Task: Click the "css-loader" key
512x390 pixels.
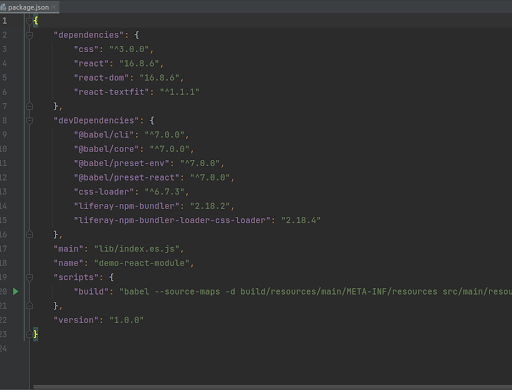Action: click(x=104, y=192)
